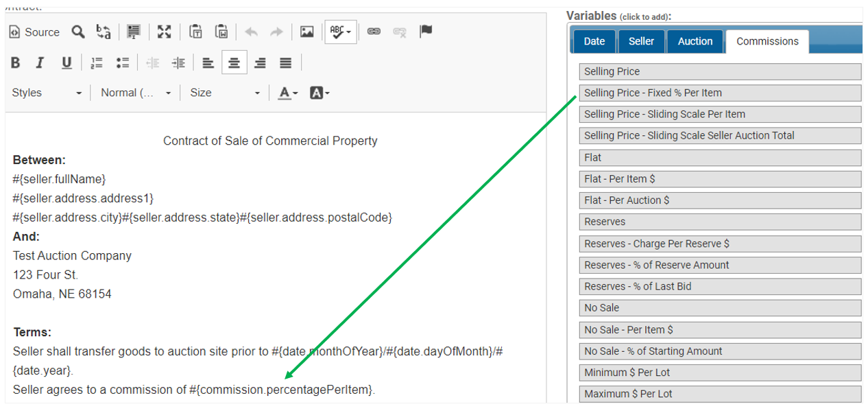Add Reserves - % of Reserve Amount
Image resolution: width=868 pixels, height=413 pixels.
[720, 265]
